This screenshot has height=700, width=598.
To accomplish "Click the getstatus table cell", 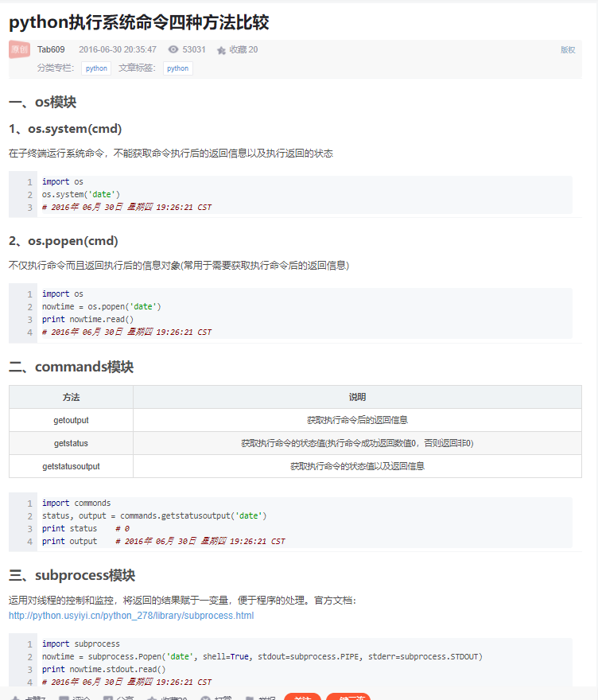I will click(71, 443).
